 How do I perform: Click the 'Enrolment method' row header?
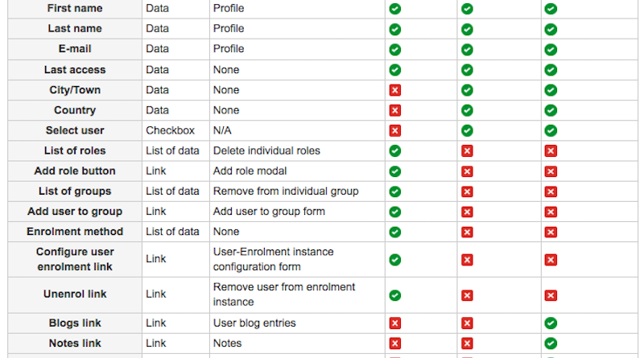coord(75,232)
